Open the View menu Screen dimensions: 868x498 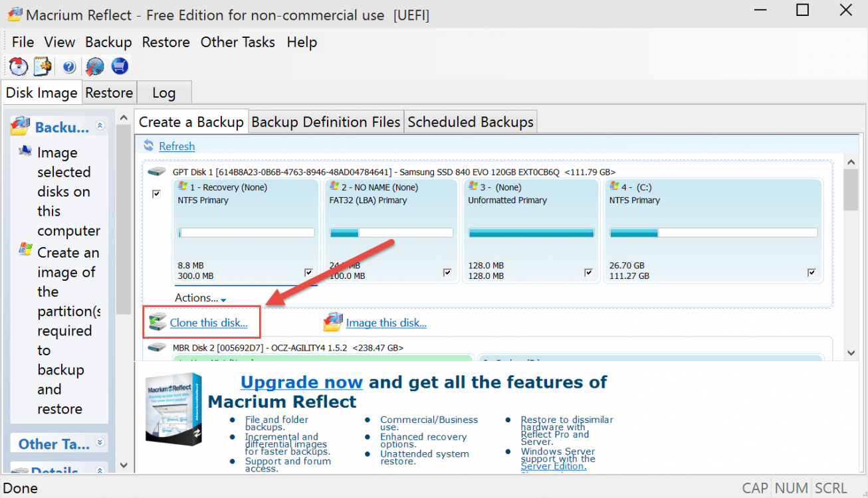point(60,42)
